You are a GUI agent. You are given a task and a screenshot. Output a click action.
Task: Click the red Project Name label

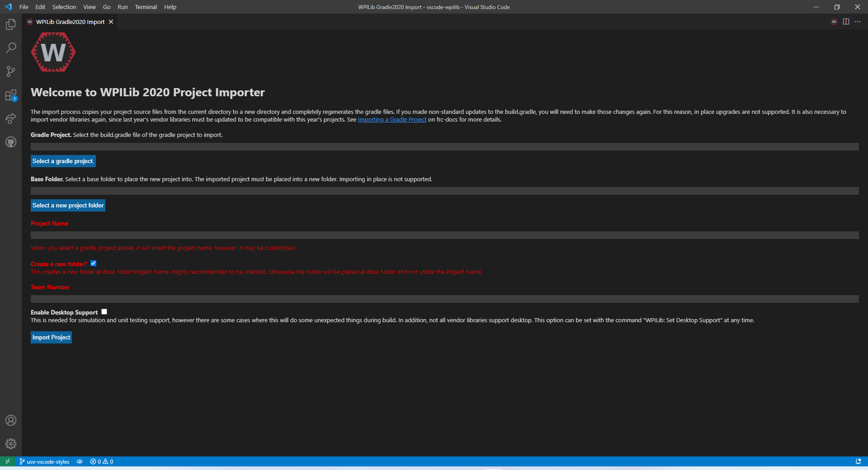49,224
